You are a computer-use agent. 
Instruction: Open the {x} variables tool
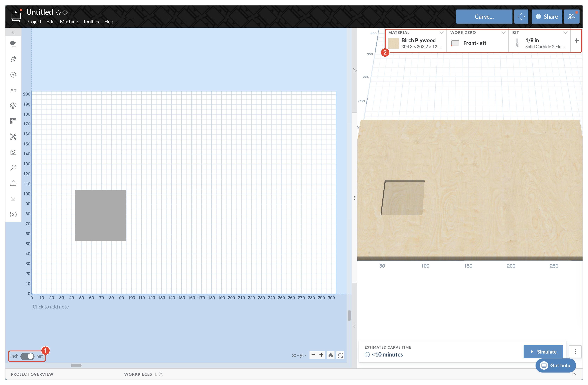[13, 214]
